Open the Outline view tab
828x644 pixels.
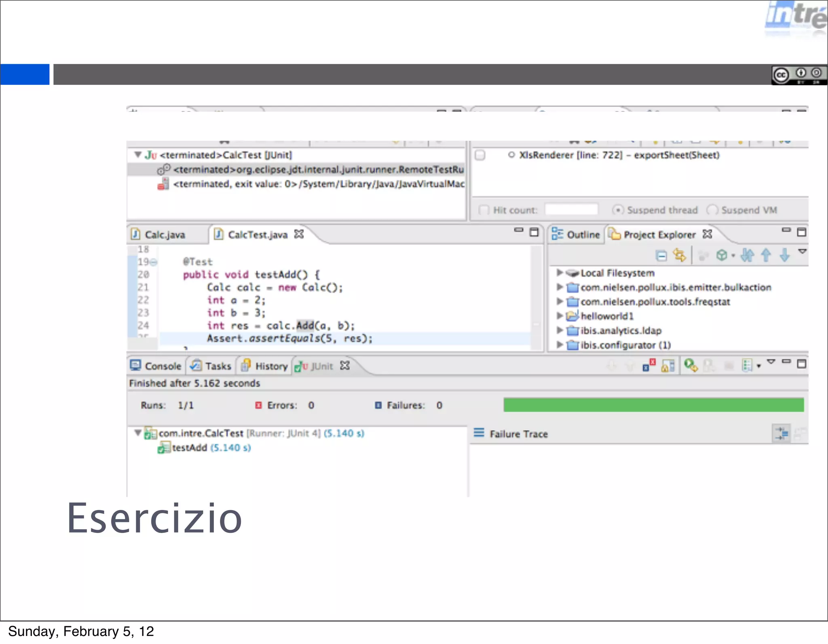click(576, 234)
